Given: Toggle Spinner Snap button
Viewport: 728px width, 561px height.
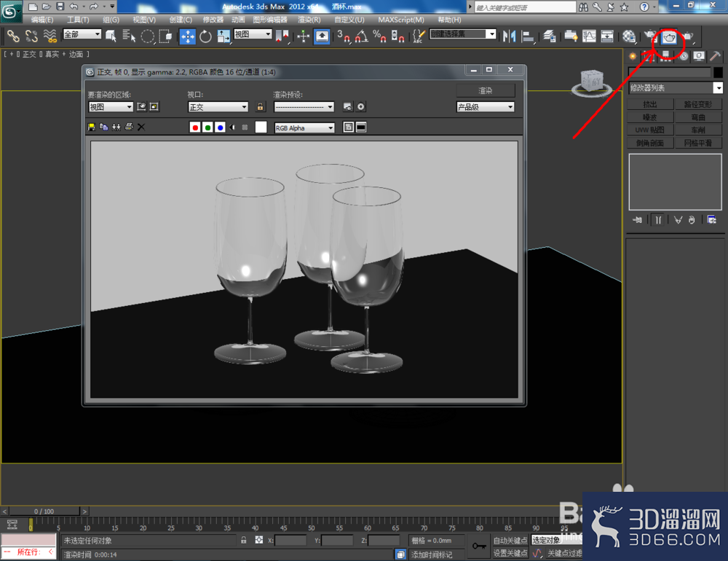Looking at the screenshot, I should pos(397,36).
